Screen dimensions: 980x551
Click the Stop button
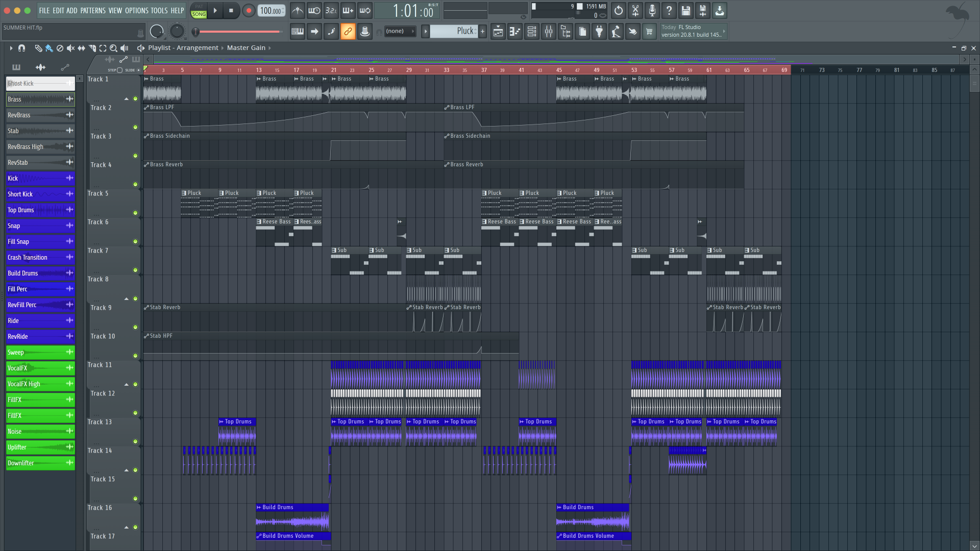pos(231,10)
